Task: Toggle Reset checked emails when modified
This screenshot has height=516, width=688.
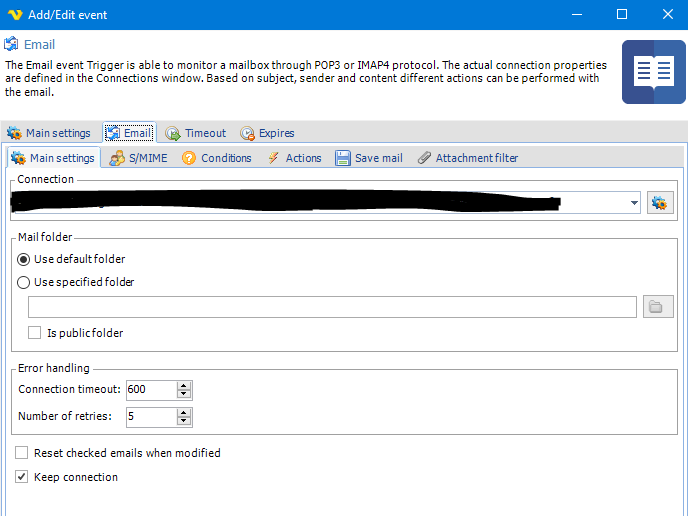Action: (x=22, y=453)
